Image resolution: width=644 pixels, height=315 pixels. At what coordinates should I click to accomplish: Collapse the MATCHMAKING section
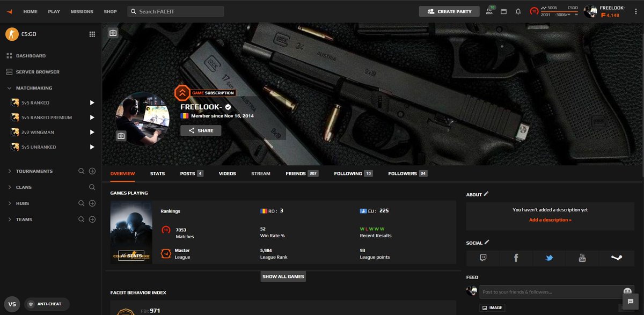10,88
